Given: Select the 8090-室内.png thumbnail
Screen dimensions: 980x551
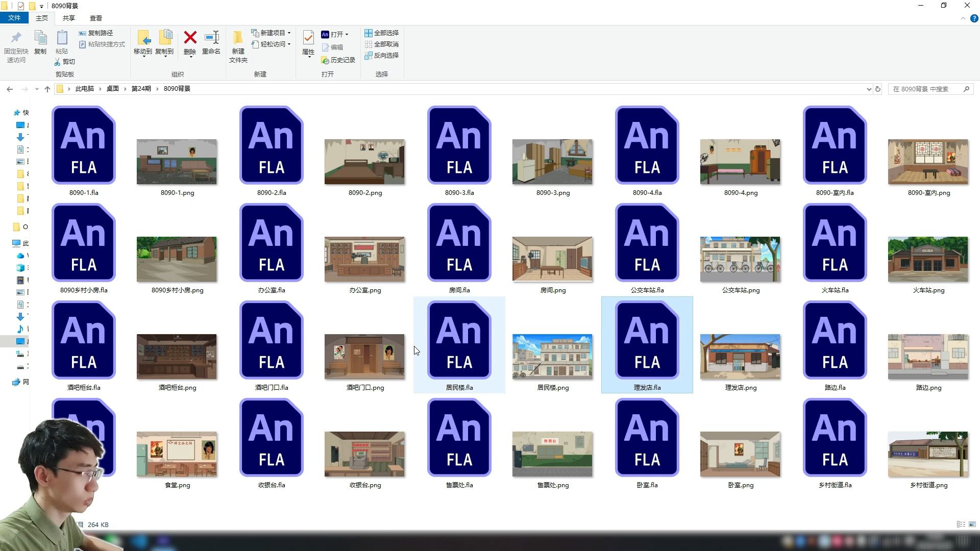Looking at the screenshot, I should tap(928, 162).
